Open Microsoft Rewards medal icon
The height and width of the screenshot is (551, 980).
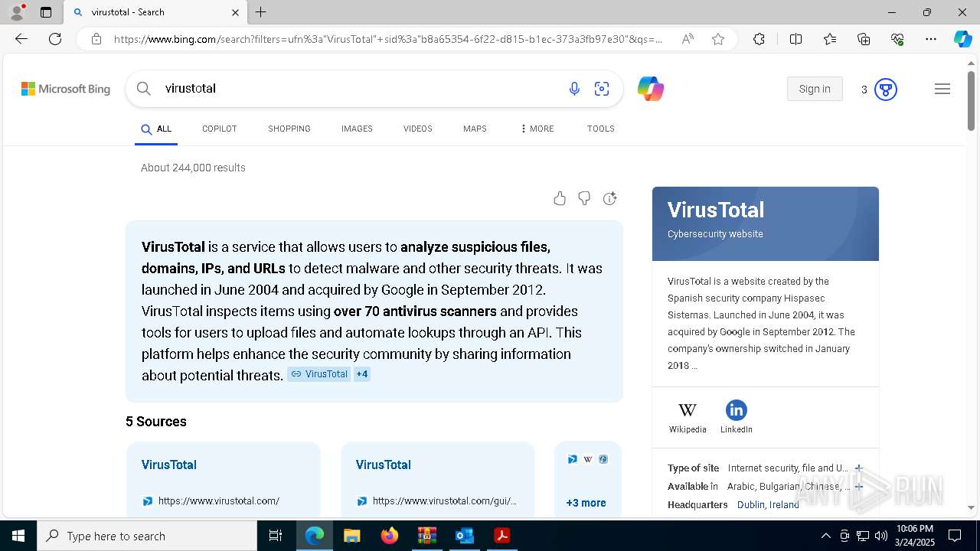click(x=886, y=90)
